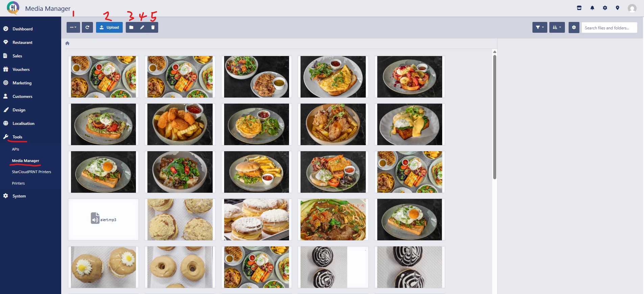Open the notifications bell icon
The image size is (644, 294).
tap(592, 8)
